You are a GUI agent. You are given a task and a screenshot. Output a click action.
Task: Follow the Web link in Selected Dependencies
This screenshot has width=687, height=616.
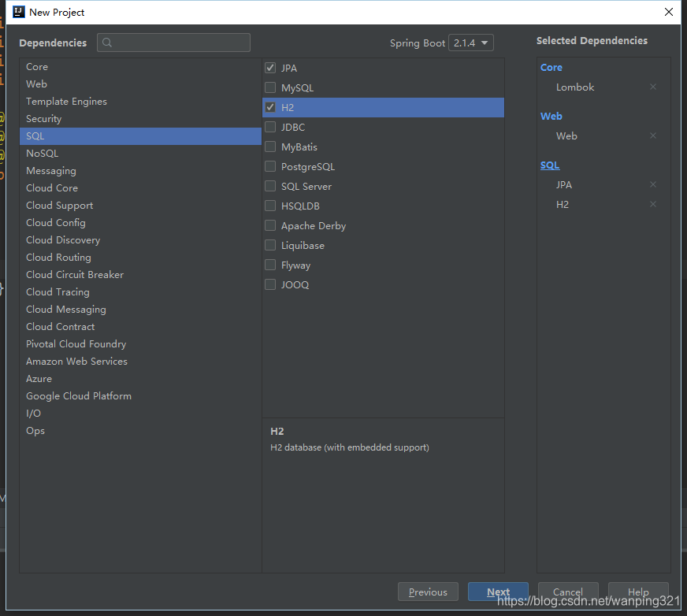click(x=551, y=116)
